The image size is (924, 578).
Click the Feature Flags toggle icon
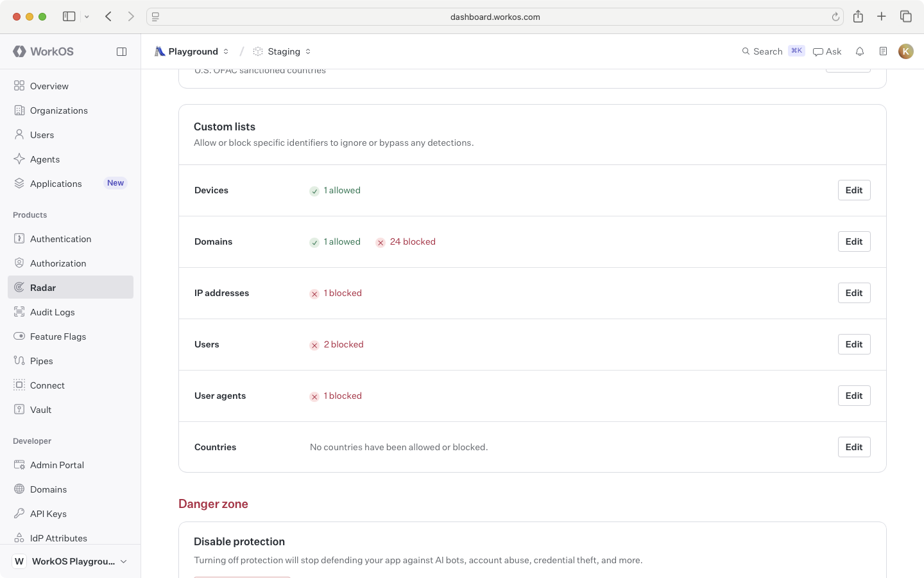19,337
